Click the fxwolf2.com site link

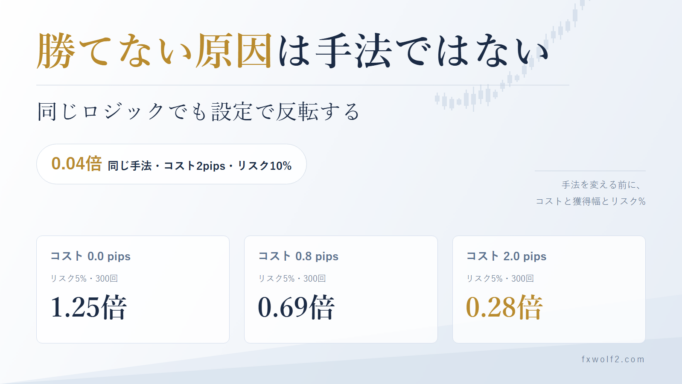point(613,359)
